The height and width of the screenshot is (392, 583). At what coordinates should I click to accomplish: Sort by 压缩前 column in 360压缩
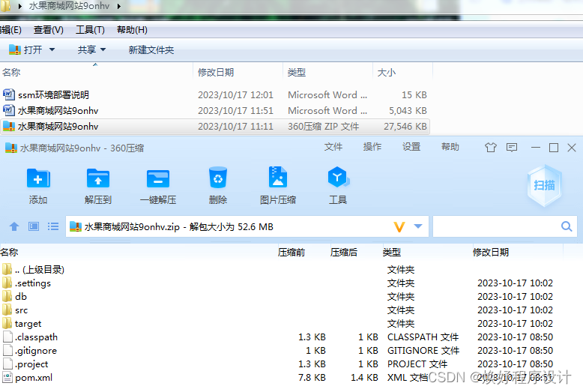[291, 253]
